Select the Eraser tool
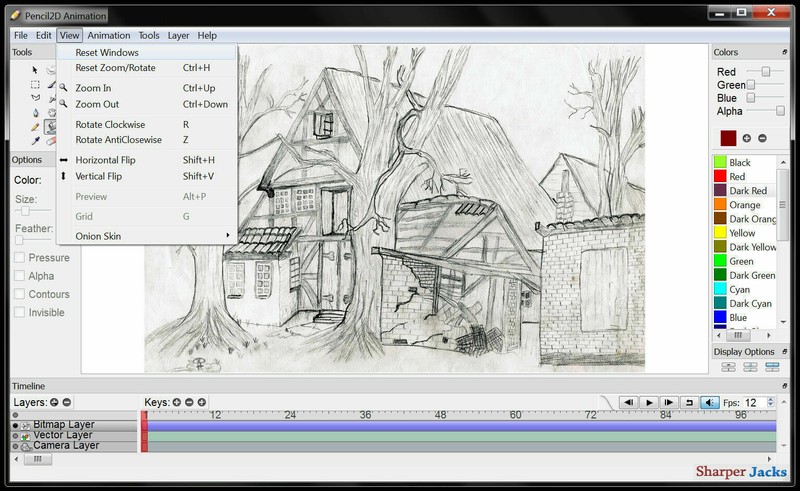Image resolution: width=800 pixels, height=491 pixels. [x=51, y=141]
